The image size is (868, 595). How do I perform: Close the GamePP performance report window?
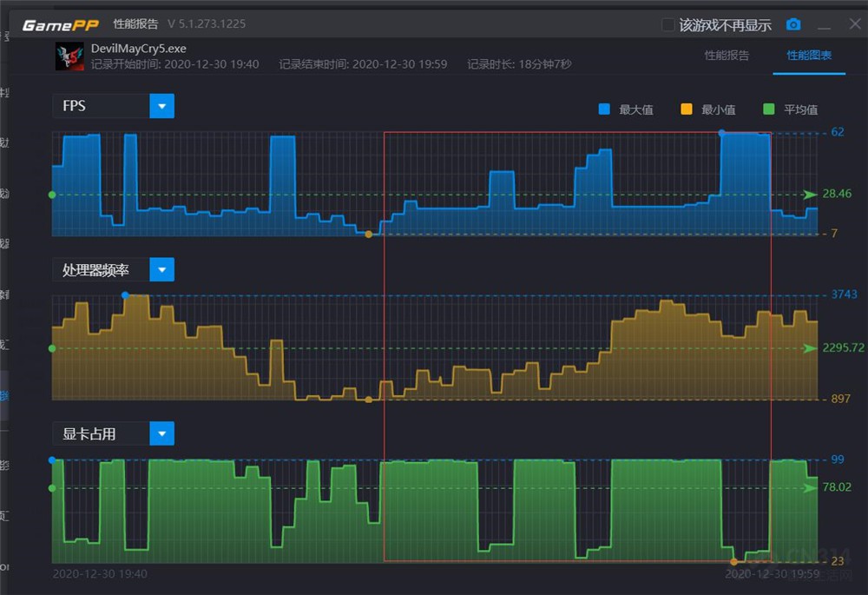click(x=855, y=23)
